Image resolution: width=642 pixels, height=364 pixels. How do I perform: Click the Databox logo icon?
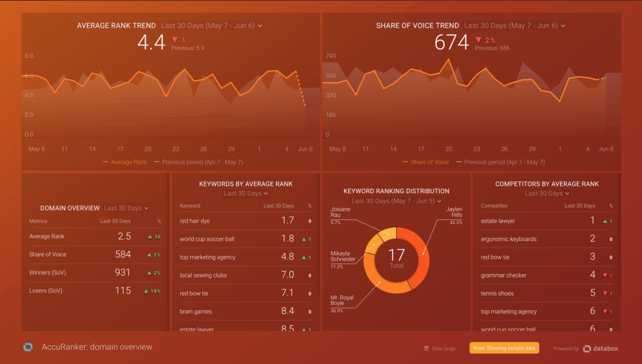(x=587, y=349)
